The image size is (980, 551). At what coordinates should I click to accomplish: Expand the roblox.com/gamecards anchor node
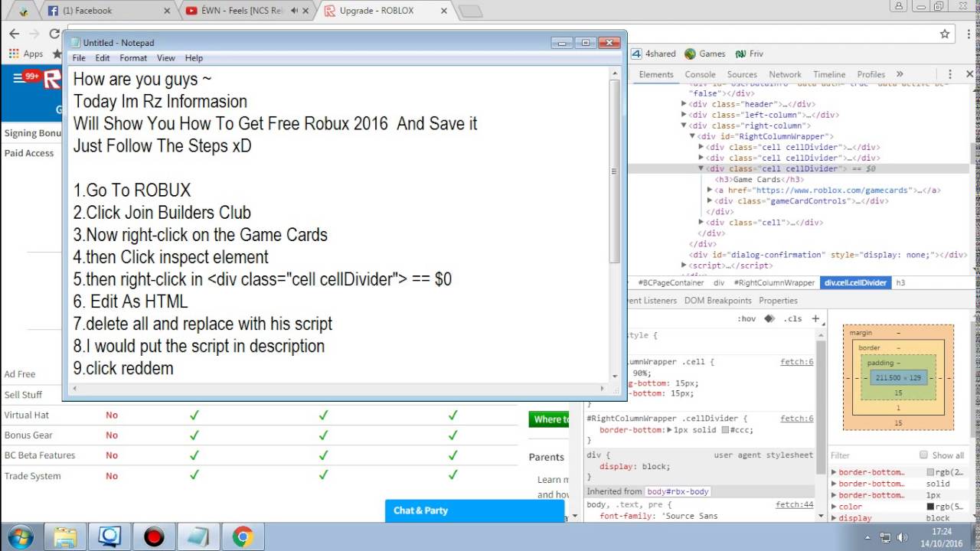pos(710,190)
